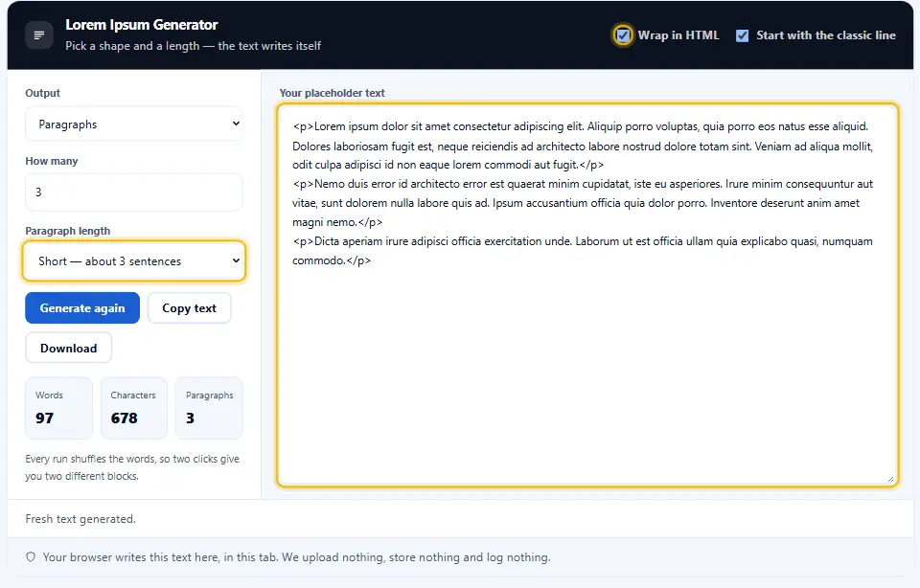Focus the How many number field
Screen dimensions: 920x588
click(x=134, y=192)
